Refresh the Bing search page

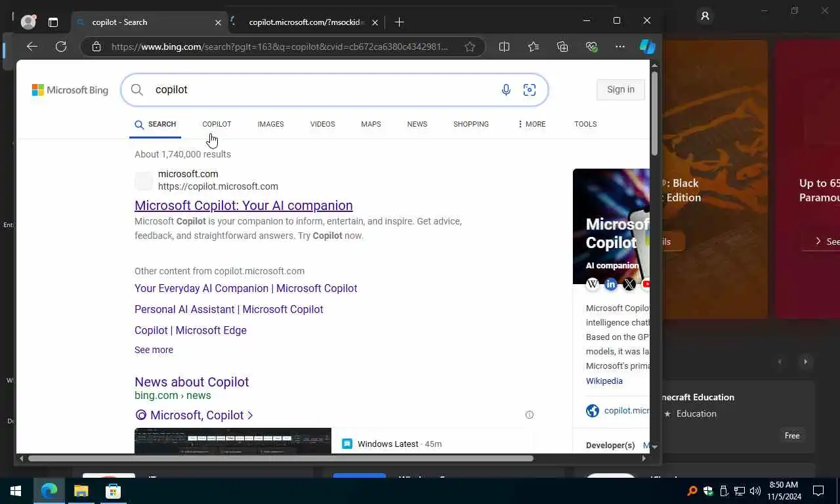click(61, 47)
